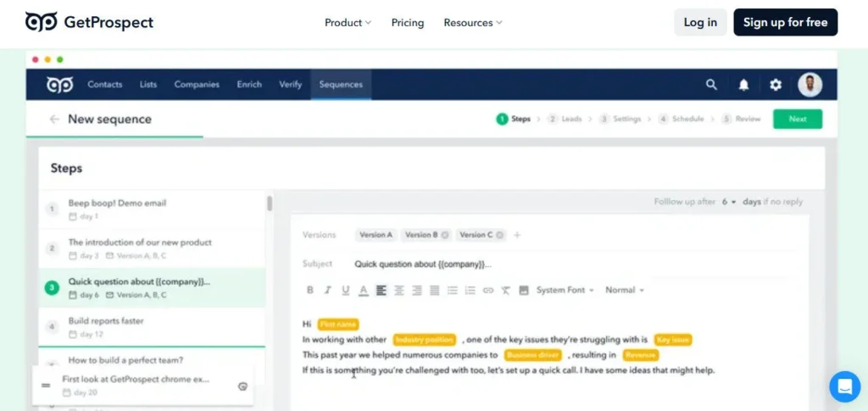This screenshot has height=411, width=868.
Task: Go to the Contacts tab
Action: tap(104, 85)
